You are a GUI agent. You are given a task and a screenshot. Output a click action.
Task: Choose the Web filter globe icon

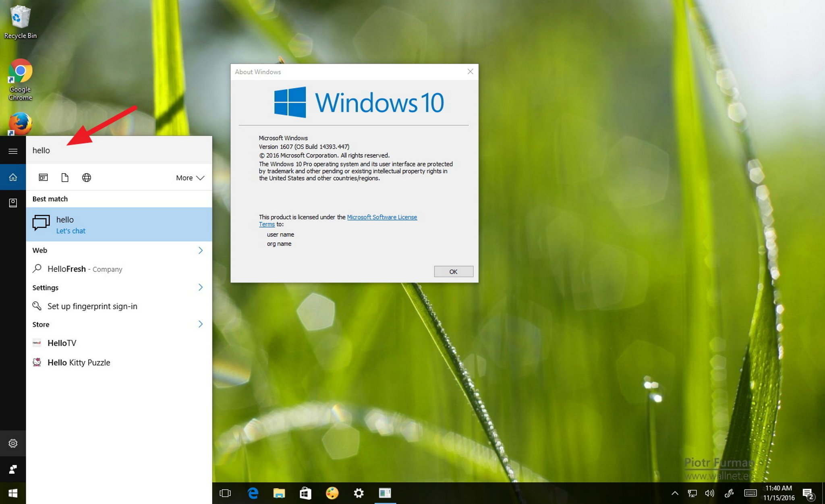click(87, 178)
